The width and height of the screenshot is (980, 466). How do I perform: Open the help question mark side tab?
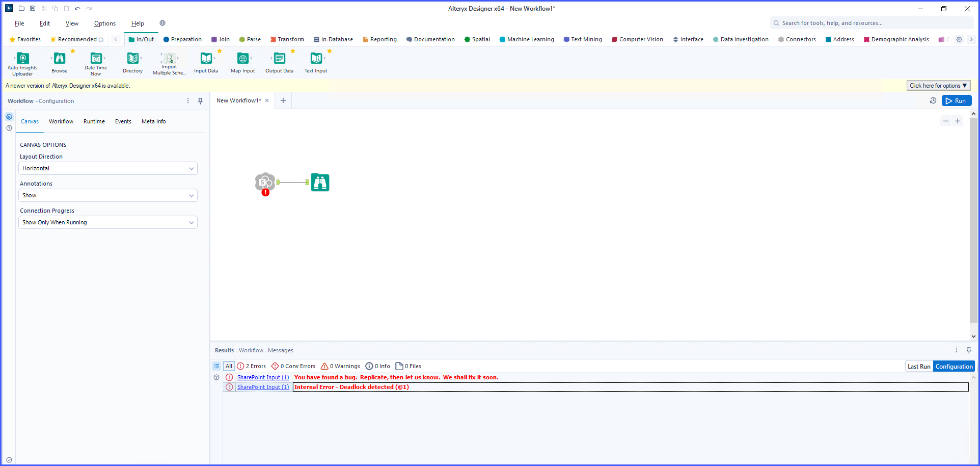(9, 128)
